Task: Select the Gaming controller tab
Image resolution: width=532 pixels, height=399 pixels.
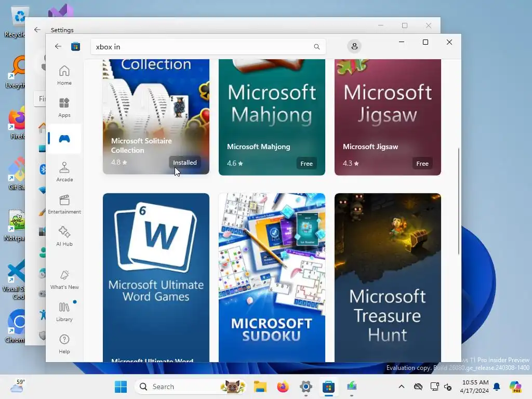Action: [64, 139]
